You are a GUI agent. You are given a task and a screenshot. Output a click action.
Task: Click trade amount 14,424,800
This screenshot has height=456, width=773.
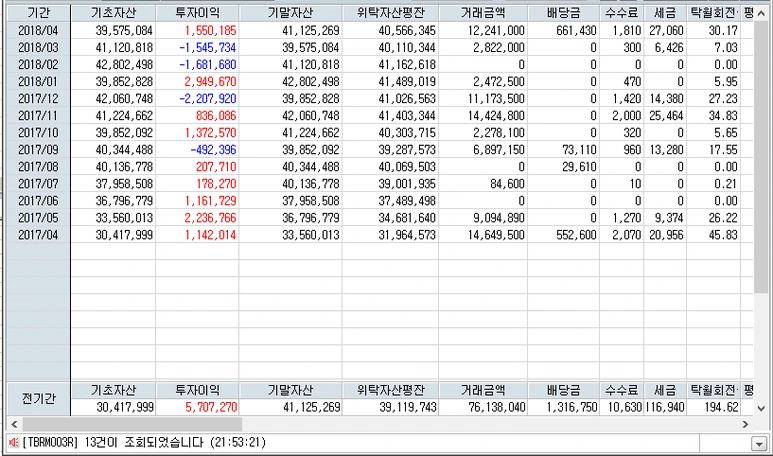[496, 116]
